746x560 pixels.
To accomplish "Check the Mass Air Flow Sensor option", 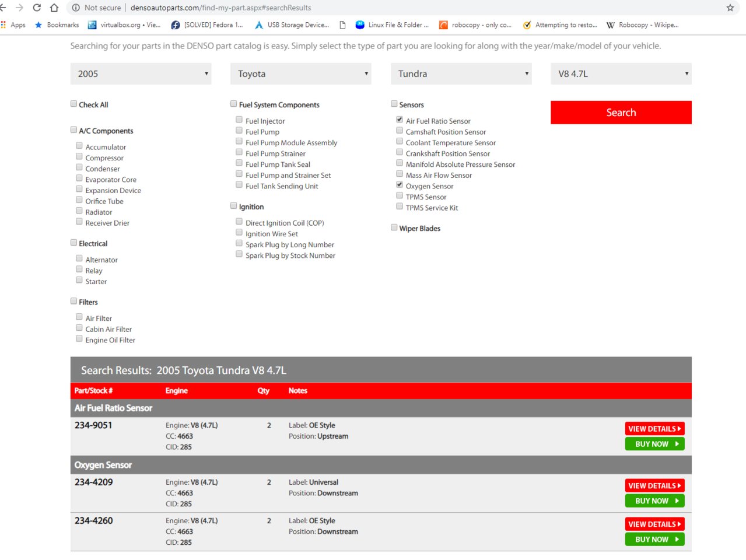I will [x=400, y=174].
